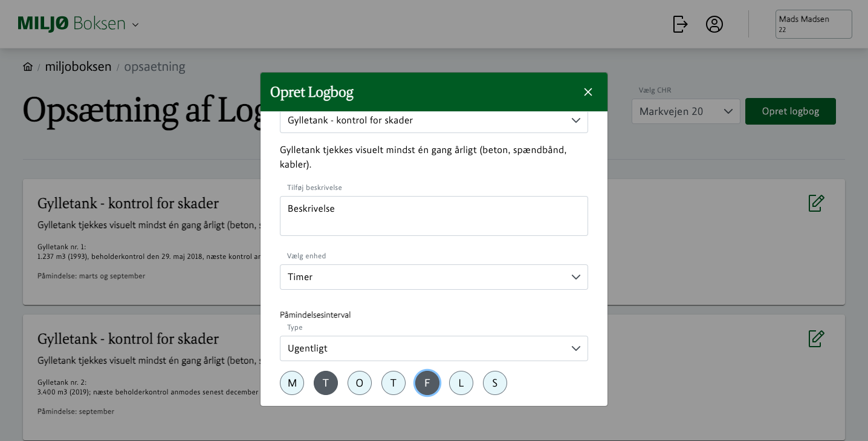Expand the Boksen app switcher chevron

pyautogui.click(x=135, y=25)
